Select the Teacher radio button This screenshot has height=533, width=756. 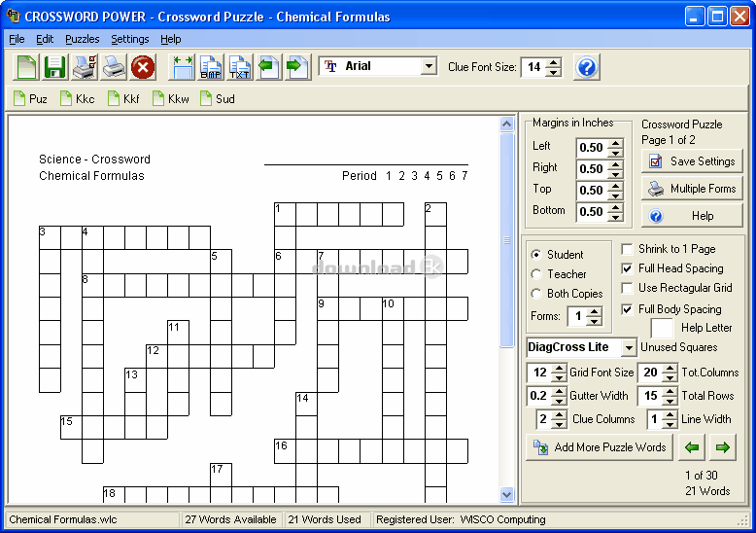(535, 274)
